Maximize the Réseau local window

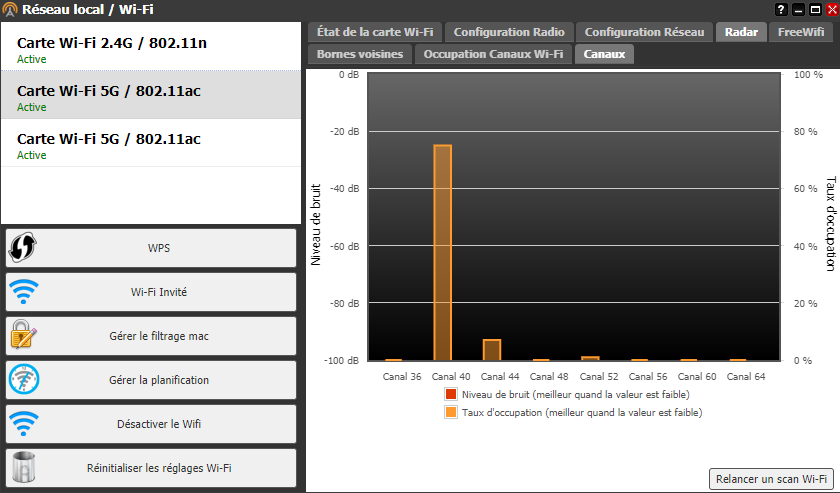coord(815,9)
